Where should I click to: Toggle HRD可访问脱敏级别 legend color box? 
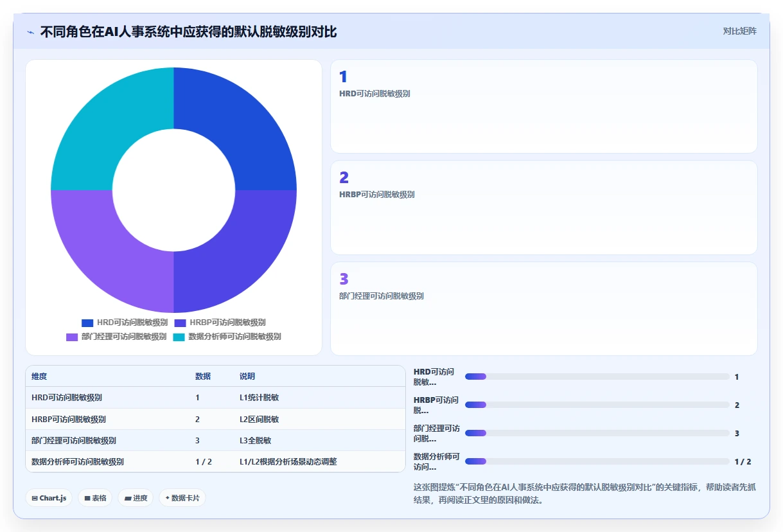[x=87, y=323]
